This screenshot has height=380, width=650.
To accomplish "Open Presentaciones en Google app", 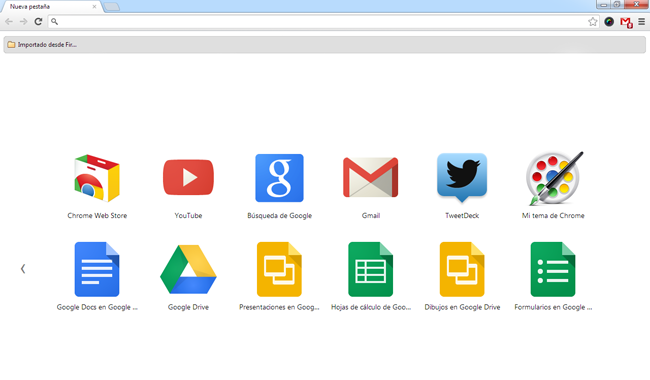I will [x=279, y=269].
